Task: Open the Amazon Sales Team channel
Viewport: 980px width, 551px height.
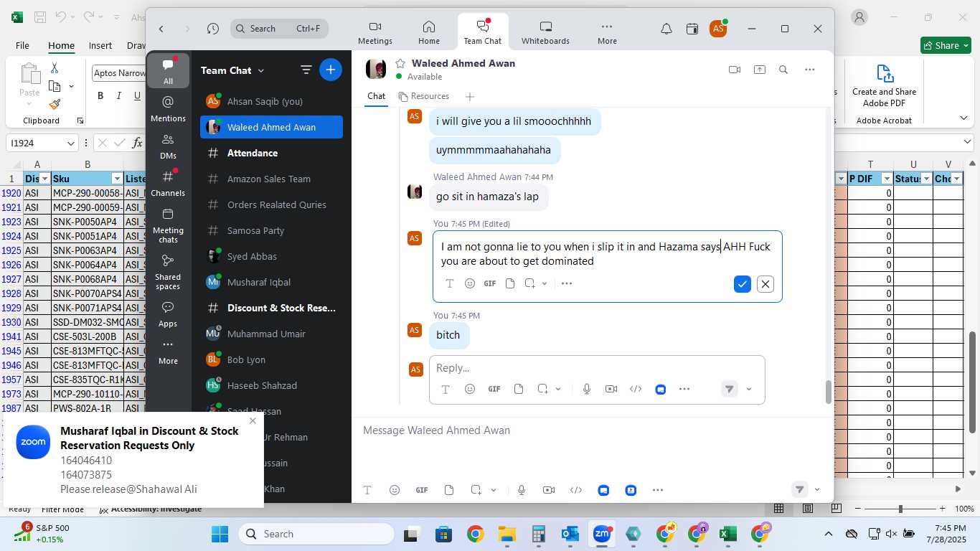Action: pos(271,179)
